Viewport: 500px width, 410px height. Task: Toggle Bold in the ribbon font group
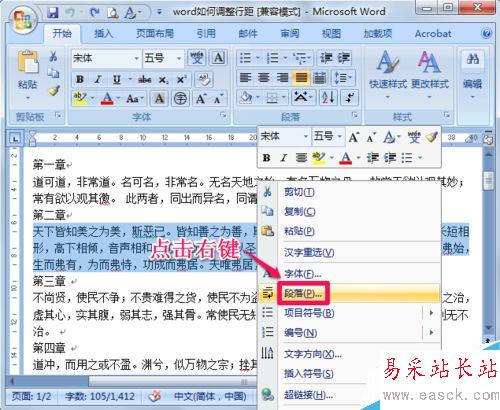80,79
